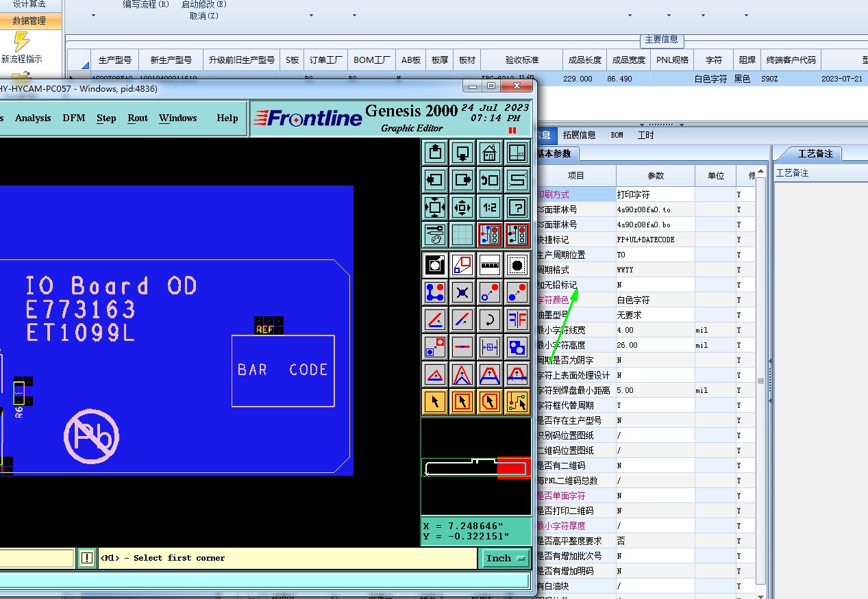This screenshot has width=868, height=599.
Task: Select the 工艺备注 tab
Action: 815,153
